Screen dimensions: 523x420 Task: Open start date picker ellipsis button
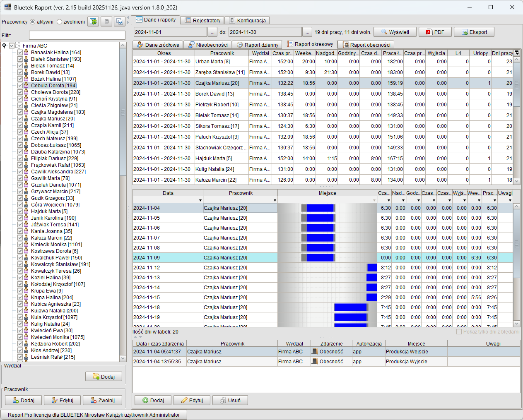[212, 32]
